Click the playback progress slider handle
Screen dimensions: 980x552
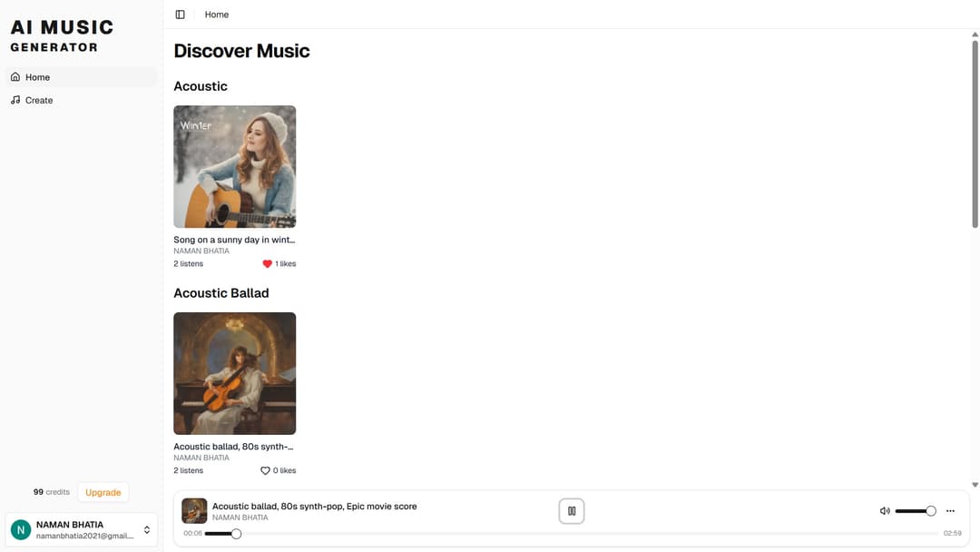point(236,533)
